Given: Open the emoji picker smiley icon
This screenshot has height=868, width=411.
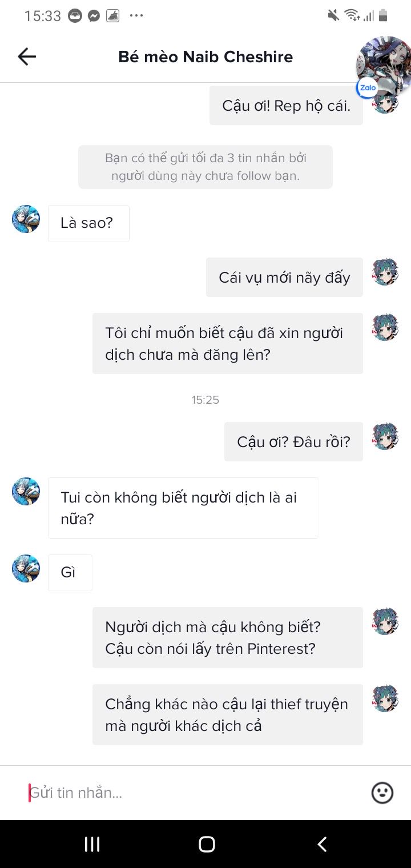Looking at the screenshot, I should tap(382, 793).
